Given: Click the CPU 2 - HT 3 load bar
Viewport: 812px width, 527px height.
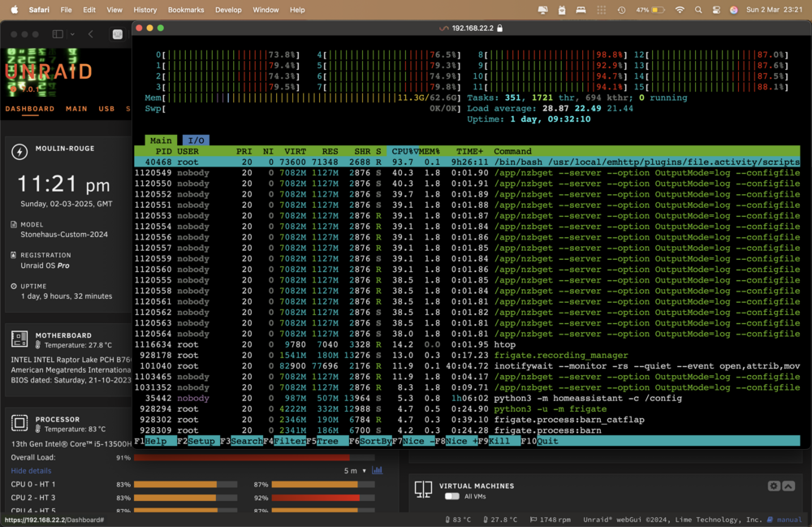Looking at the screenshot, I should point(185,498).
